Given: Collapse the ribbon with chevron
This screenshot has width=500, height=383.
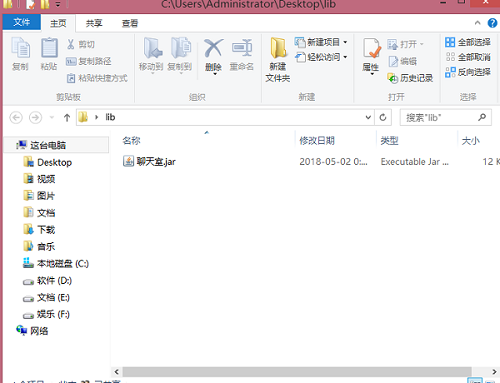Looking at the screenshot, I should 478,23.
